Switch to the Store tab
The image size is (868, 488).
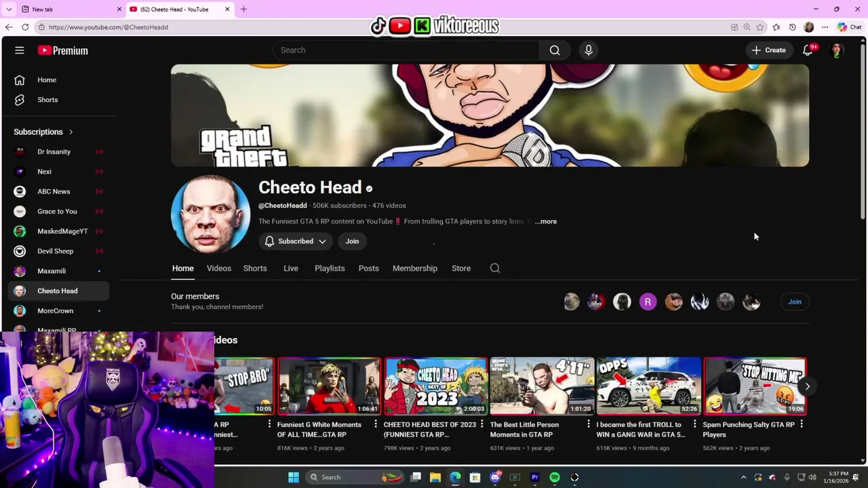(x=461, y=268)
